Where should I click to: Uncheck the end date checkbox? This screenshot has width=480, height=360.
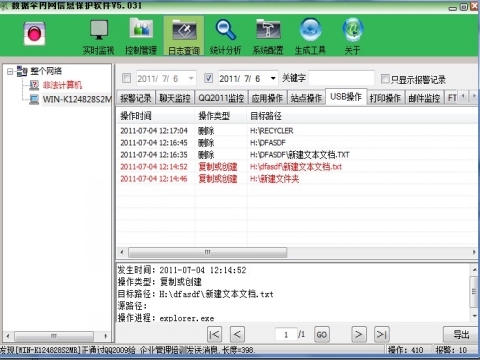[208, 78]
